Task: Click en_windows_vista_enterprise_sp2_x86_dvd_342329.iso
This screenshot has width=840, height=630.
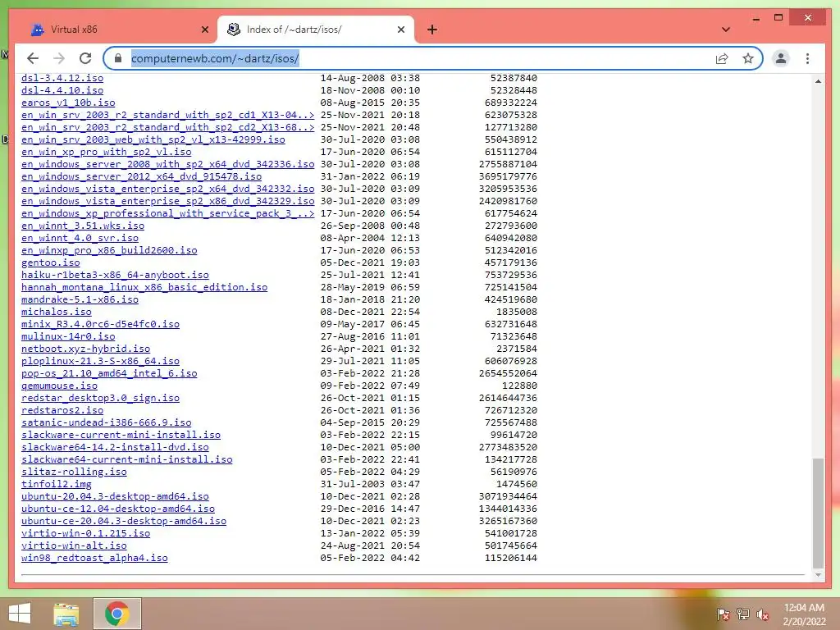Action: point(167,202)
